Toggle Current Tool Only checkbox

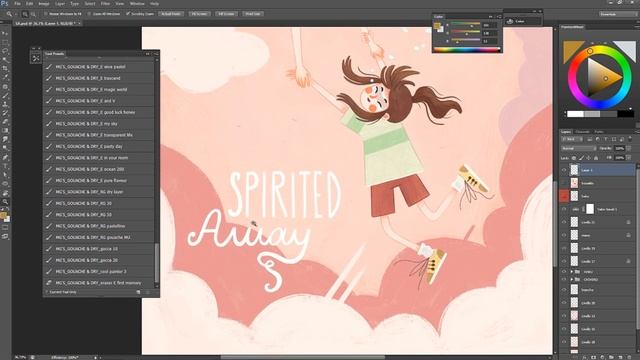tap(47, 292)
